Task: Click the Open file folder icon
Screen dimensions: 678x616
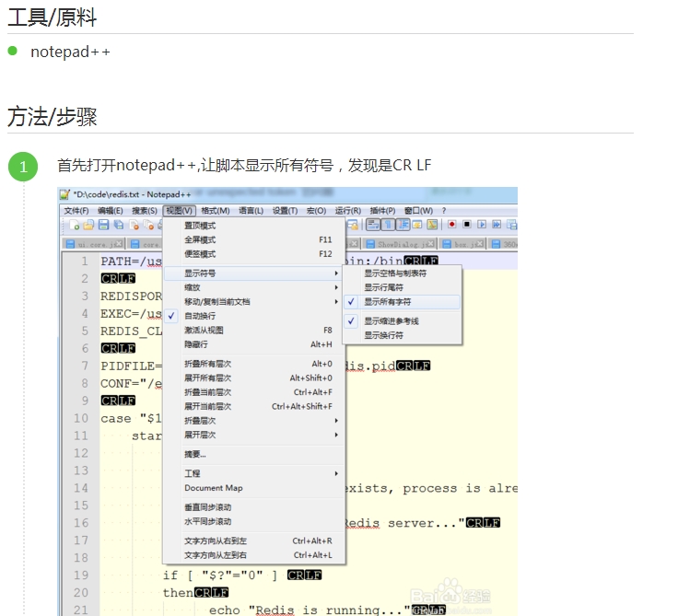Action: click(88, 225)
